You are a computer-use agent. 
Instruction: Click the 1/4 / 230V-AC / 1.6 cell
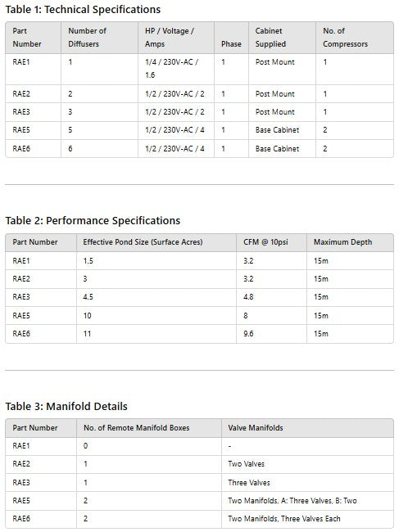[x=171, y=69]
